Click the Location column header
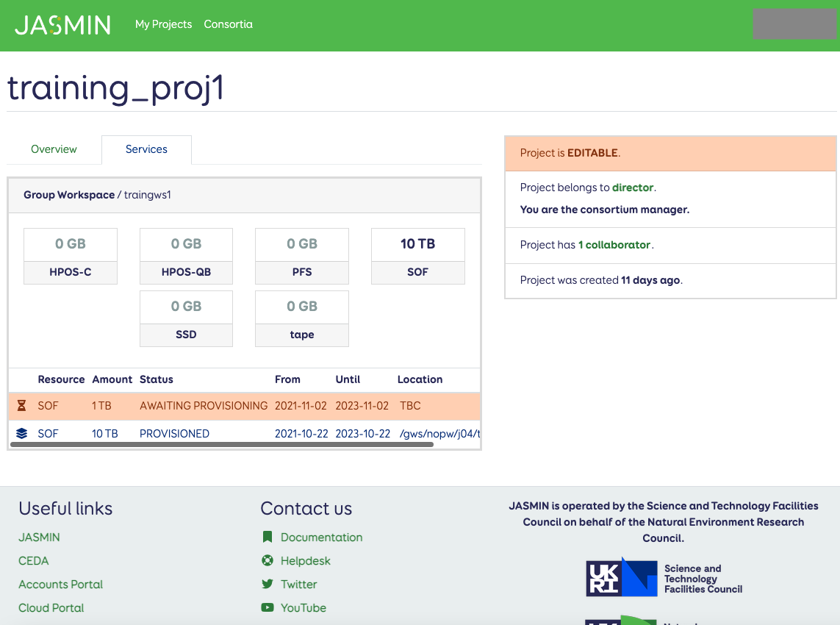This screenshot has height=625, width=840. click(420, 379)
